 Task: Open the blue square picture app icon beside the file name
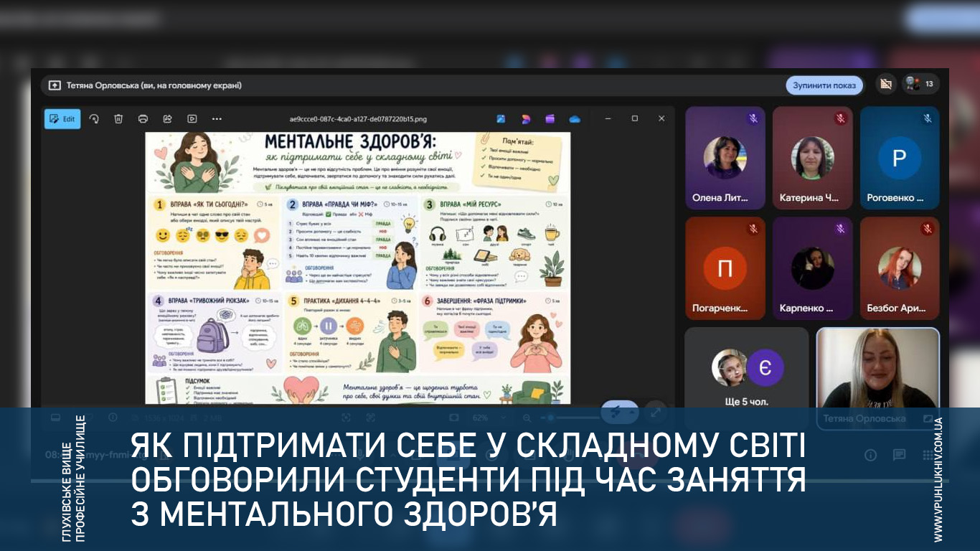coord(501,119)
